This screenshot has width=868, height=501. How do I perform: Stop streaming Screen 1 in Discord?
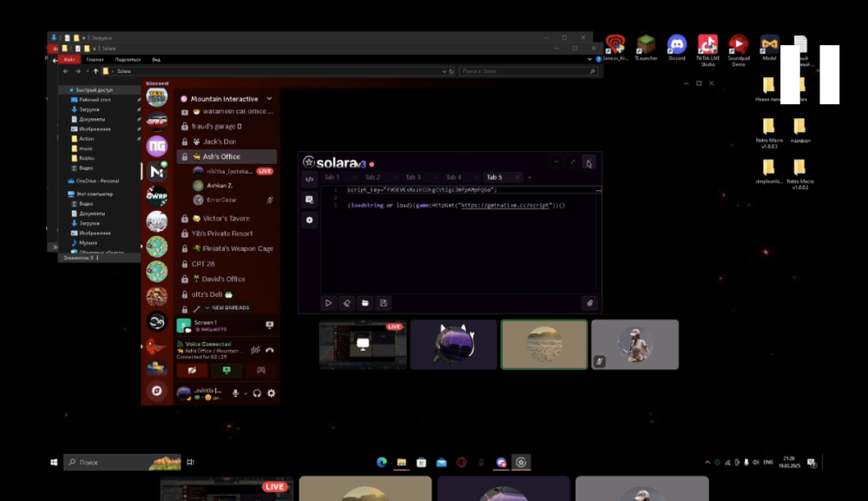tap(270, 325)
